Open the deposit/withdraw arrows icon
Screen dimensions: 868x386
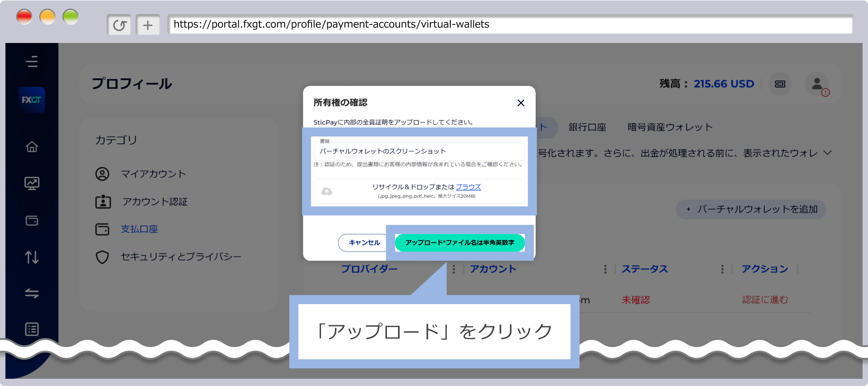point(32,257)
